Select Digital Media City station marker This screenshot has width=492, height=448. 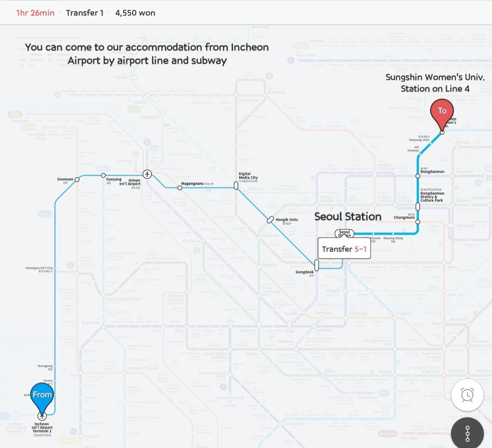(236, 186)
